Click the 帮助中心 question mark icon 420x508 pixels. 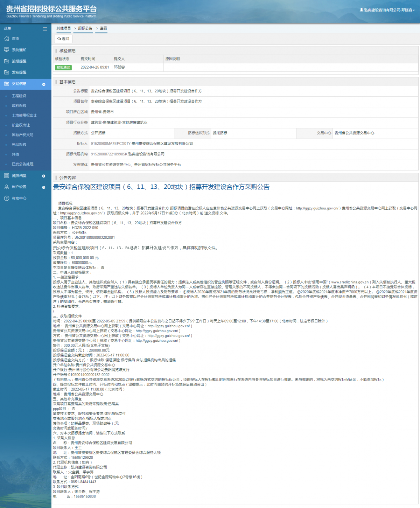point(7,198)
